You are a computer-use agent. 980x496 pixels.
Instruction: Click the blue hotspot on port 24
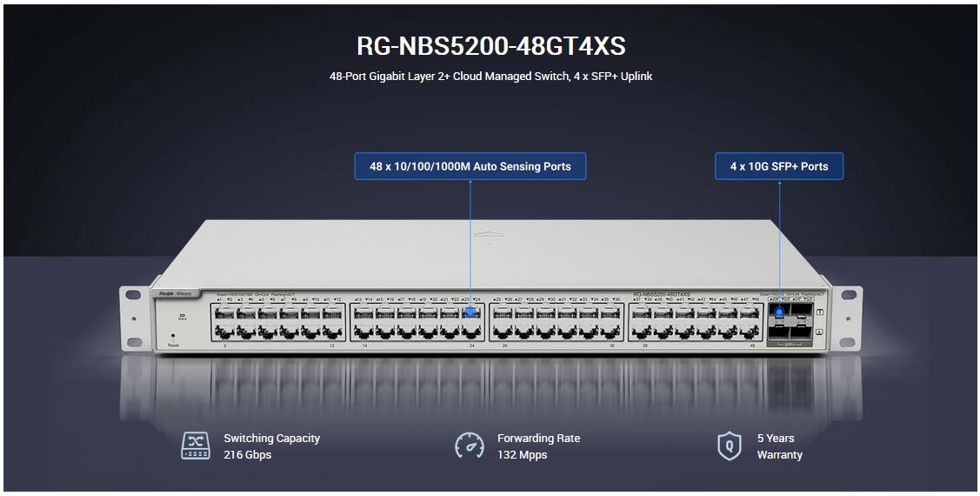pos(470,312)
